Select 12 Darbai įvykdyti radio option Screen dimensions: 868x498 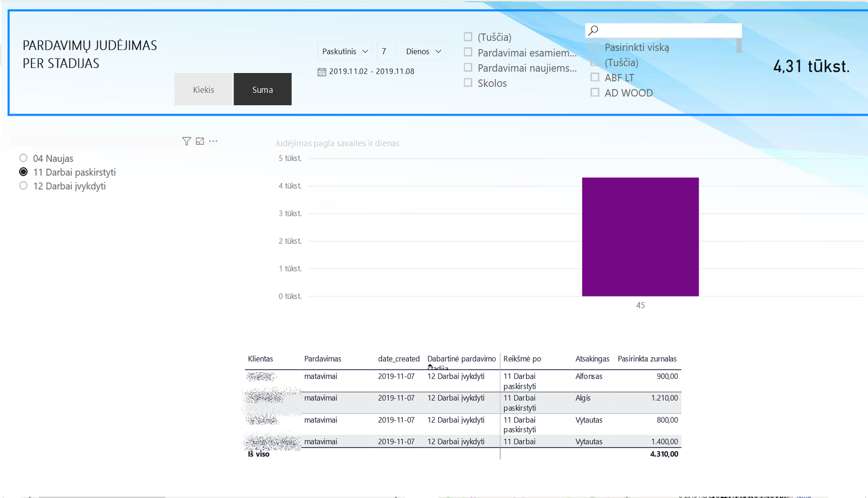(x=23, y=186)
